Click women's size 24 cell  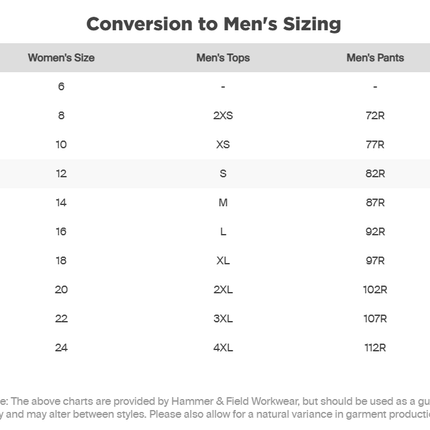pyautogui.click(x=61, y=348)
